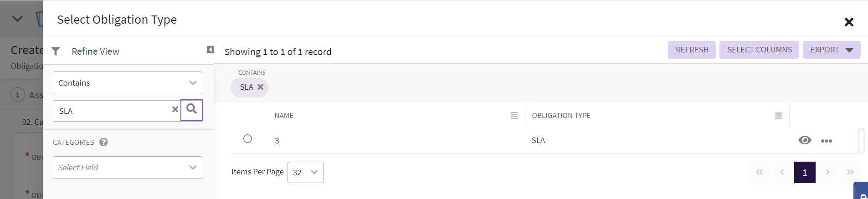Viewport: 868px width, 199px height.
Task: Open the Contains condition dropdown
Action: click(x=128, y=83)
